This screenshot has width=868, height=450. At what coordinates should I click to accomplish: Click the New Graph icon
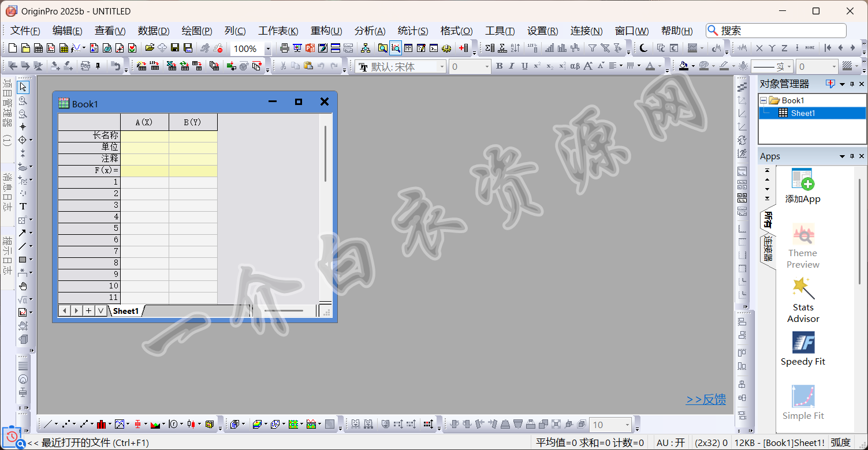pyautogui.click(x=51, y=48)
